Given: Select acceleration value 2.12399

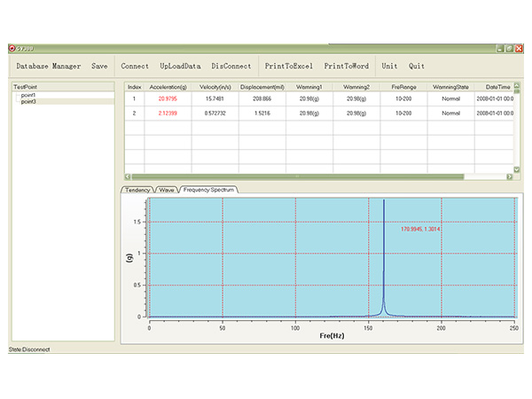Looking at the screenshot, I should tap(168, 113).
